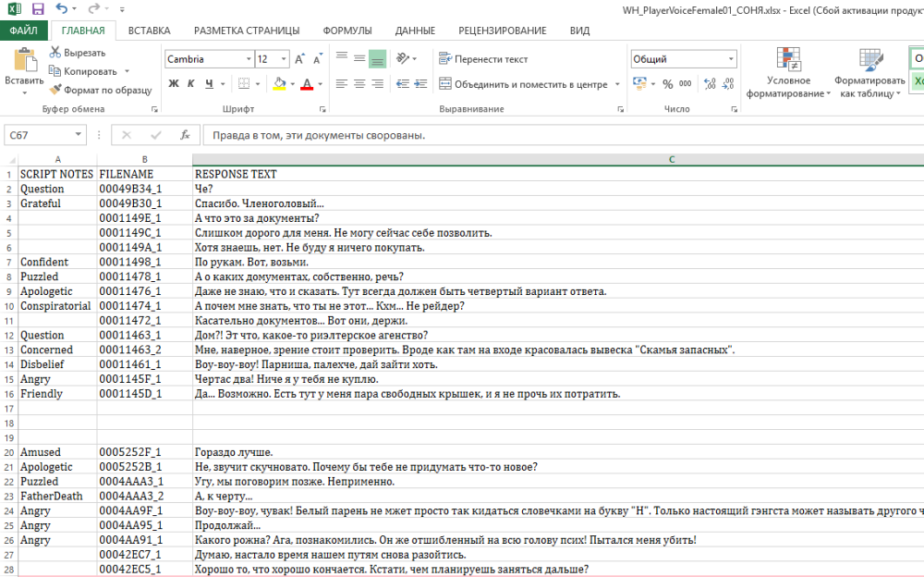Open number format Общий dropdown
924x577 pixels.
click(x=731, y=59)
